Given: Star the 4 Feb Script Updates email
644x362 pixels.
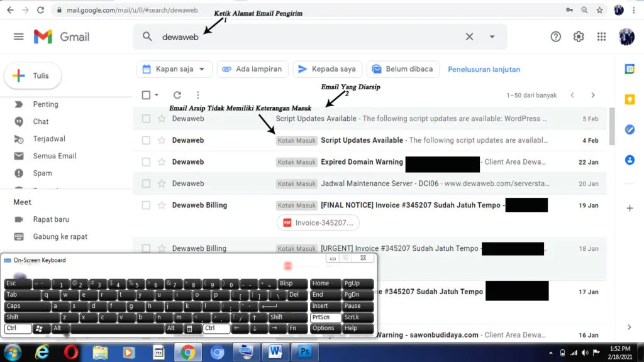Looking at the screenshot, I should tap(162, 140).
